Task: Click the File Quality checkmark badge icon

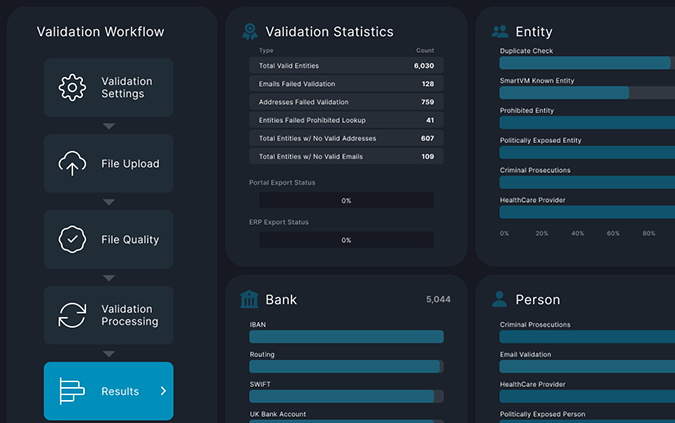Action: [72, 240]
